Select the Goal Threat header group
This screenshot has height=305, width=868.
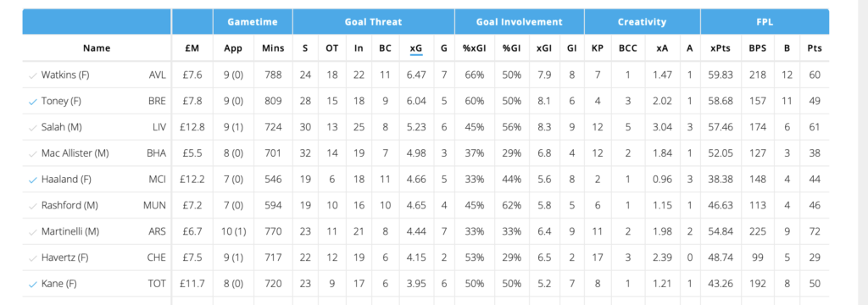[374, 22]
